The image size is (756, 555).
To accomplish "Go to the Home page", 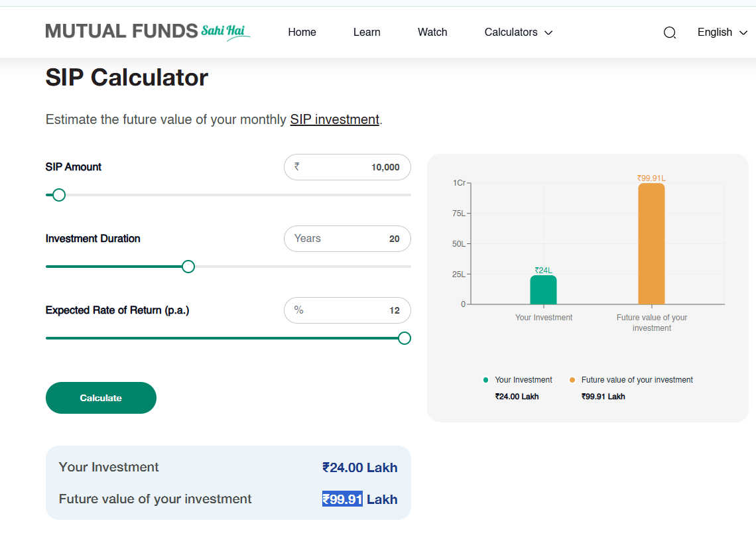I will pos(302,32).
